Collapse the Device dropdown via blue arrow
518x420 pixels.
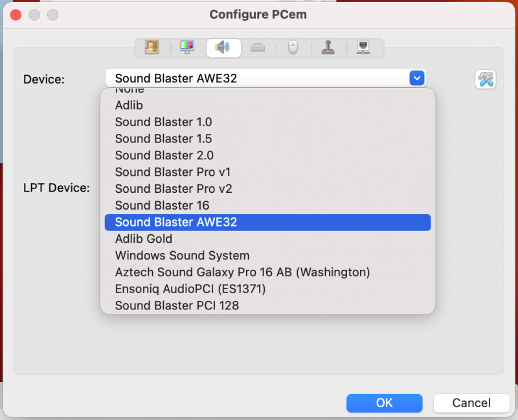pyautogui.click(x=416, y=78)
